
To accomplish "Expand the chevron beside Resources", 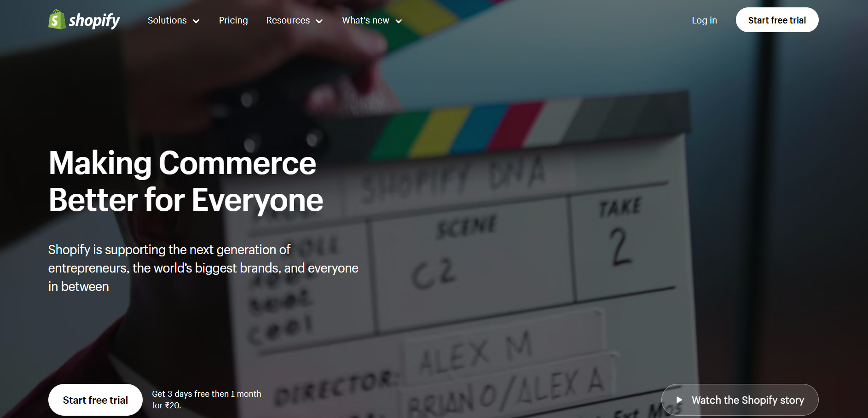I will point(319,21).
